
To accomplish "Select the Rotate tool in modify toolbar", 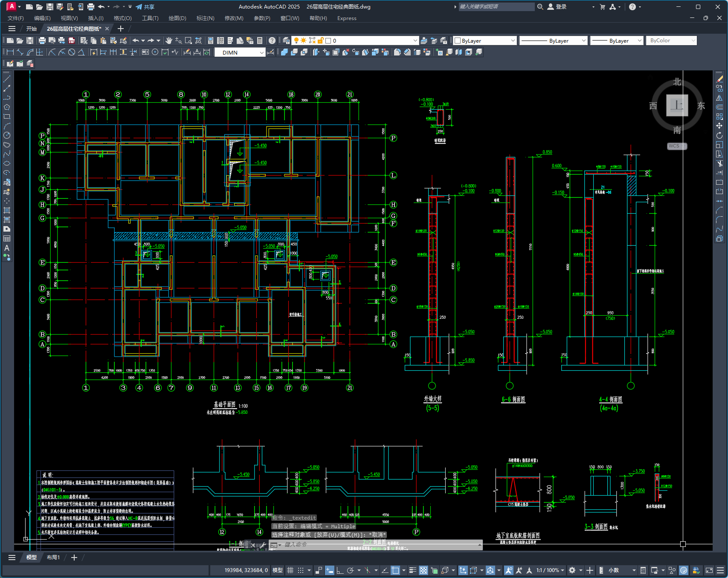I will tap(719, 135).
